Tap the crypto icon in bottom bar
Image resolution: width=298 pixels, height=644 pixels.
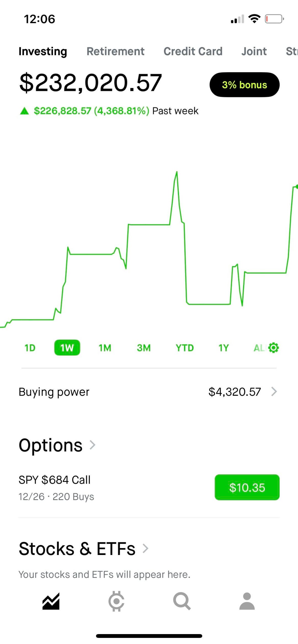point(116,601)
